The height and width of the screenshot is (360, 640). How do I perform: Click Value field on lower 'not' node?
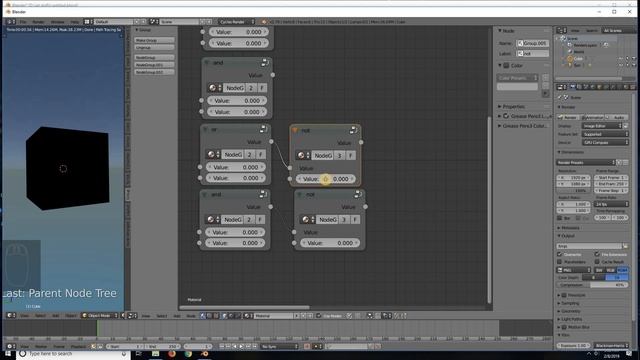pyautogui.click(x=330, y=243)
